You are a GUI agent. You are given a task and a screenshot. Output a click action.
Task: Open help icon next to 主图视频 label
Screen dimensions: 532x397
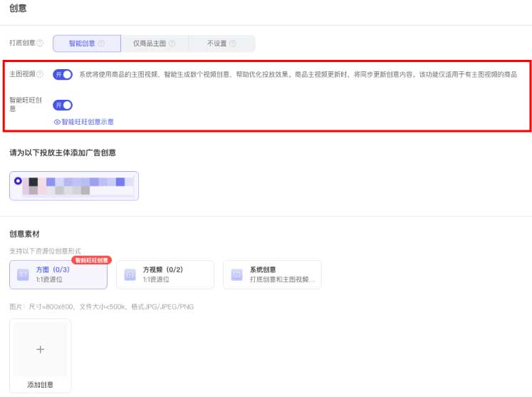coord(40,74)
